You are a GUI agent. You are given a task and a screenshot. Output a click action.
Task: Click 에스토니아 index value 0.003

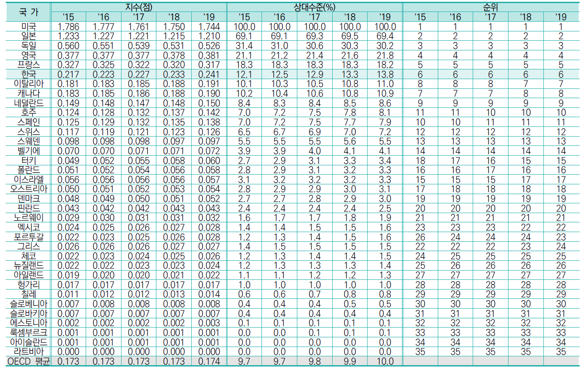pos(209,323)
